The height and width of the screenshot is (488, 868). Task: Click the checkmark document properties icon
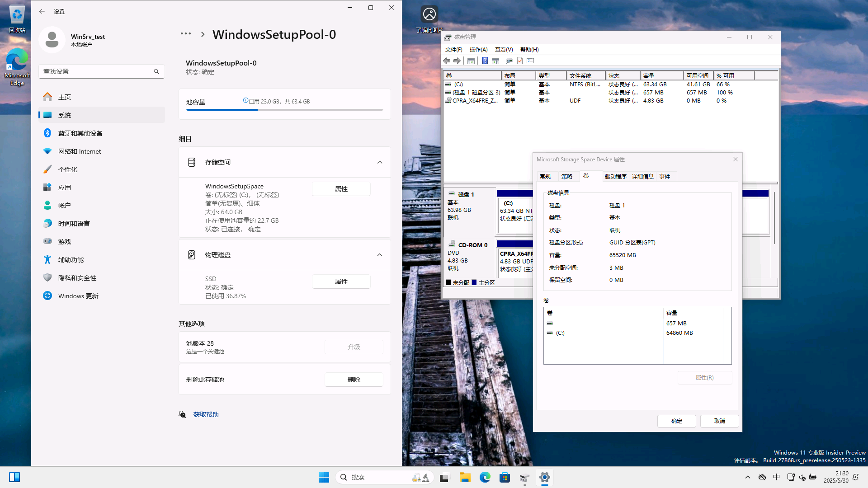tap(520, 61)
